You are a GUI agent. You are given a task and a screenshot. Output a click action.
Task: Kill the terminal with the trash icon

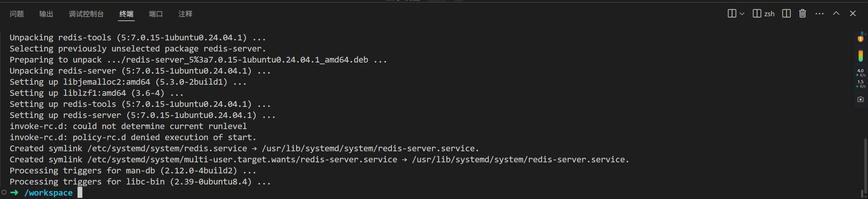coord(803,13)
